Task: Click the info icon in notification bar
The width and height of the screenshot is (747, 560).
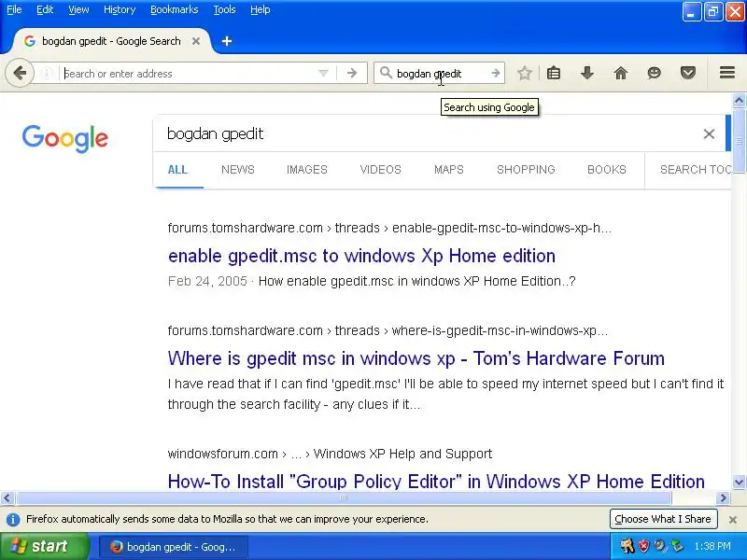Action: 13,519
